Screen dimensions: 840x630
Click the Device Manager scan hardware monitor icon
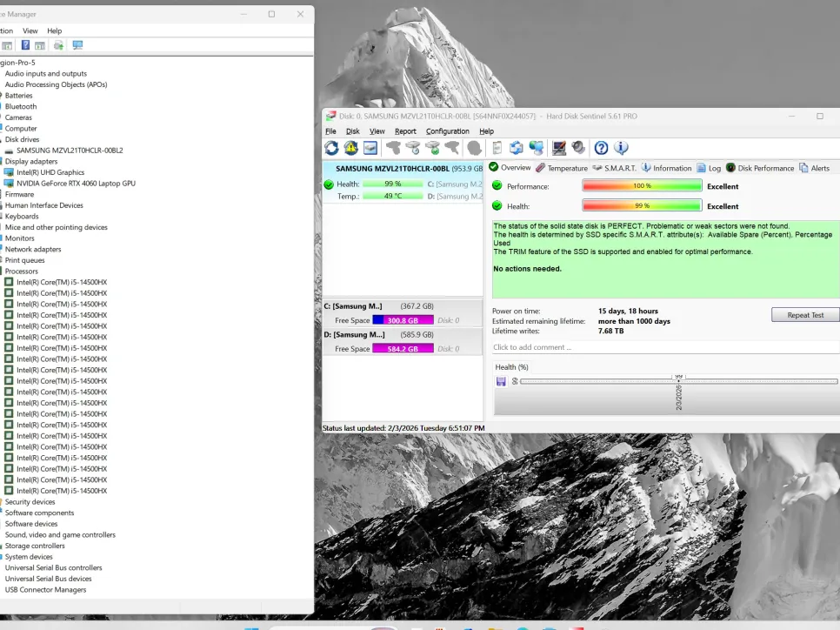[x=77, y=45]
